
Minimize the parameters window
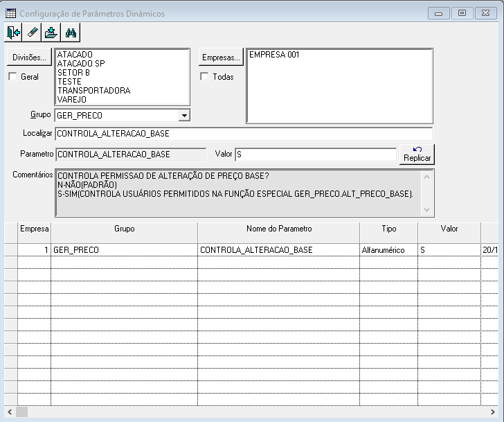[438, 13]
